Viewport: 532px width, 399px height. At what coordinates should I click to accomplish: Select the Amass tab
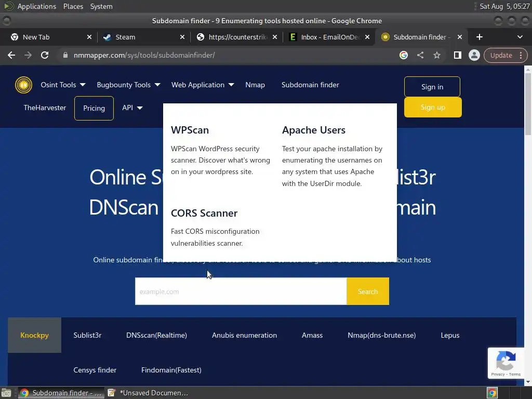312,335
